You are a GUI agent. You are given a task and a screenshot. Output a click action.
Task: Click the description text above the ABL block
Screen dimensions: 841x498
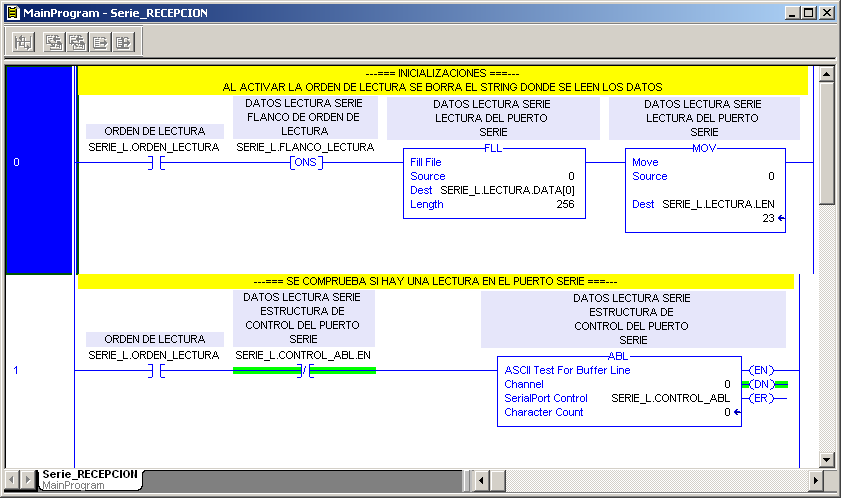pyautogui.click(x=632, y=319)
